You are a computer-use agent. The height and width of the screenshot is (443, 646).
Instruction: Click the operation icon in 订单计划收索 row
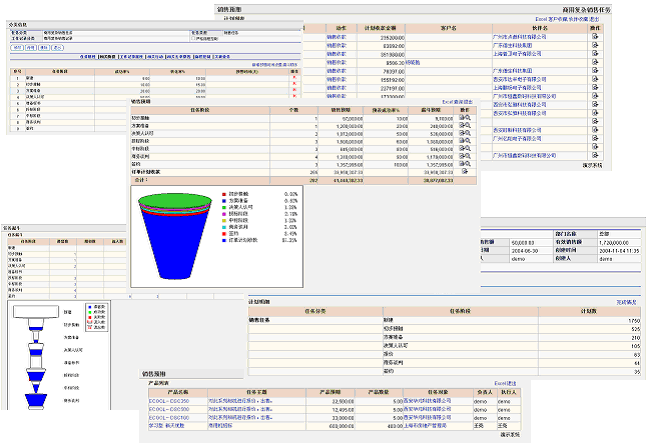point(463,172)
